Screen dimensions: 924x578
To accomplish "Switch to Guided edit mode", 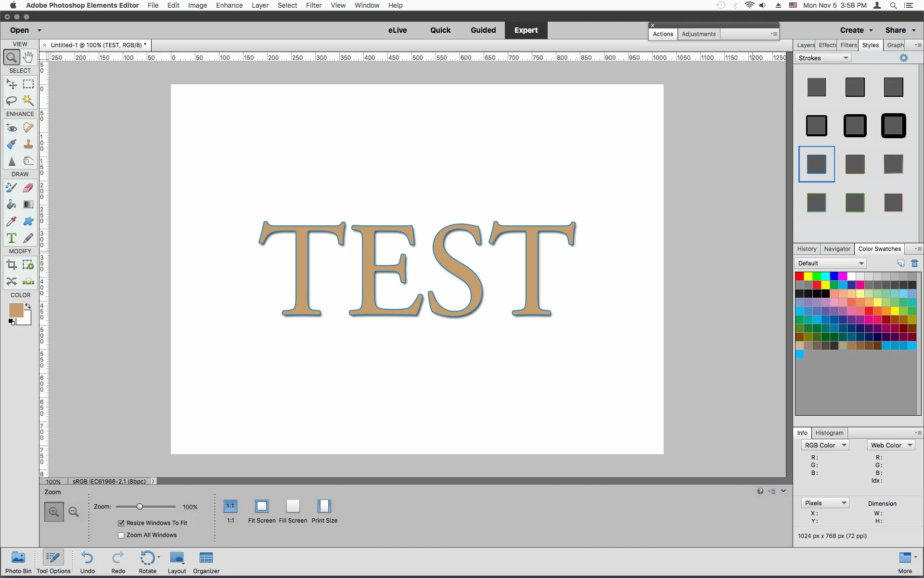I will coord(483,30).
